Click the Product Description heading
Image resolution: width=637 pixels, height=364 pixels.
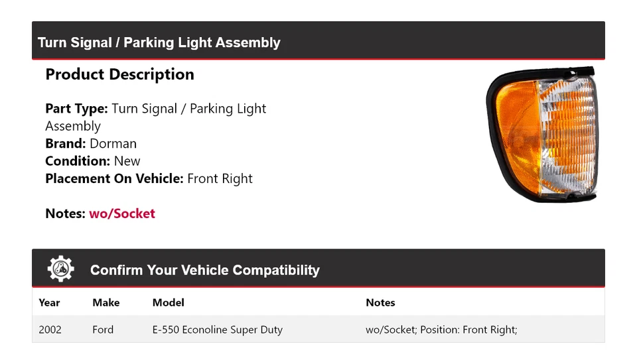[120, 74]
